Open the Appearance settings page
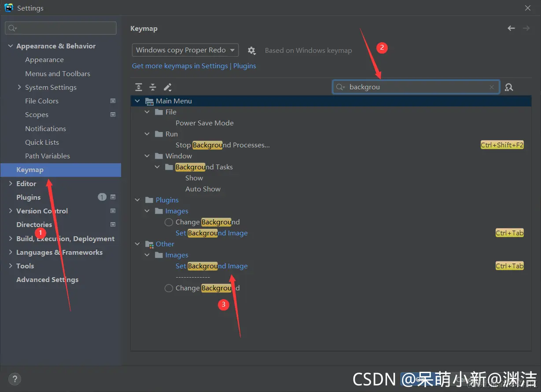 44,60
